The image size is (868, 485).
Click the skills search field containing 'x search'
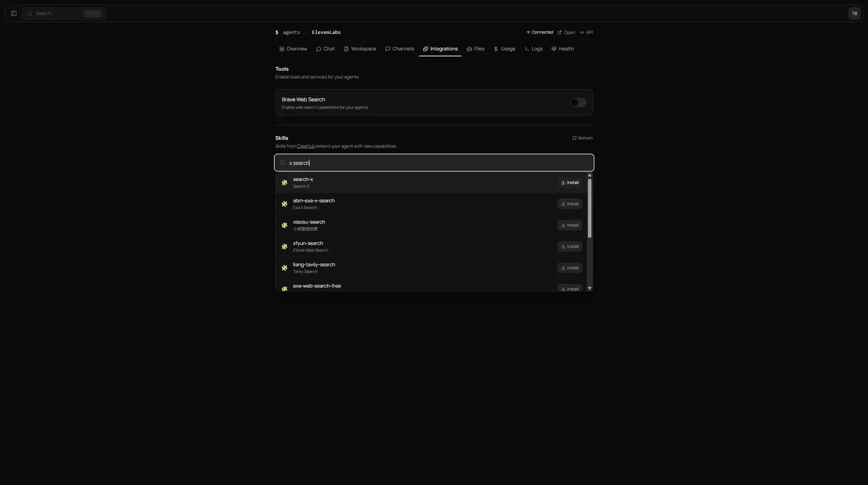(x=434, y=163)
